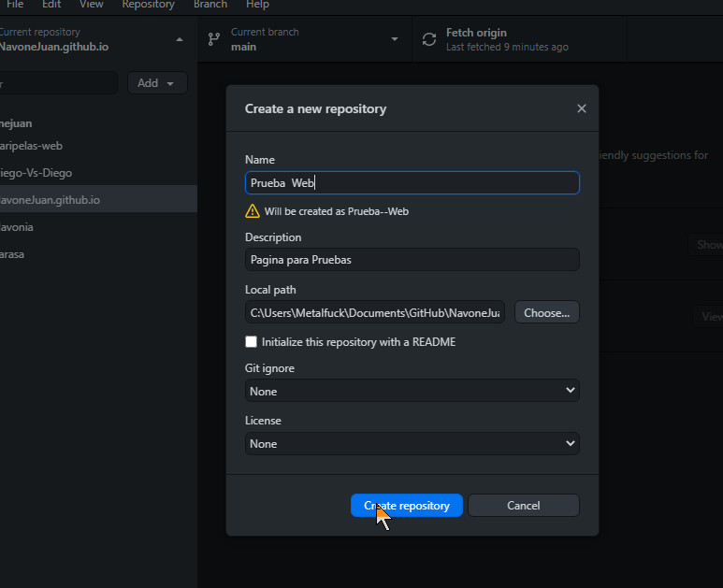Click the Create repository button
This screenshot has height=588, width=723.
407,506
